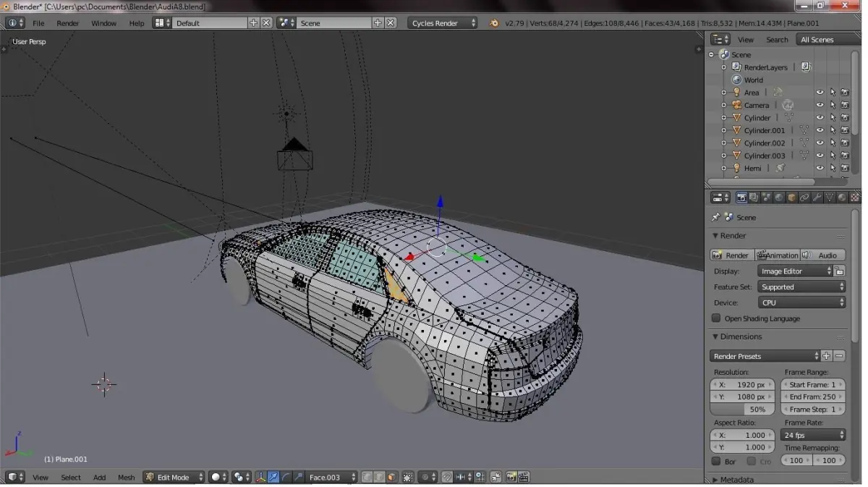868x487 pixels.
Task: Open the World properties tab icon
Action: 779,198
